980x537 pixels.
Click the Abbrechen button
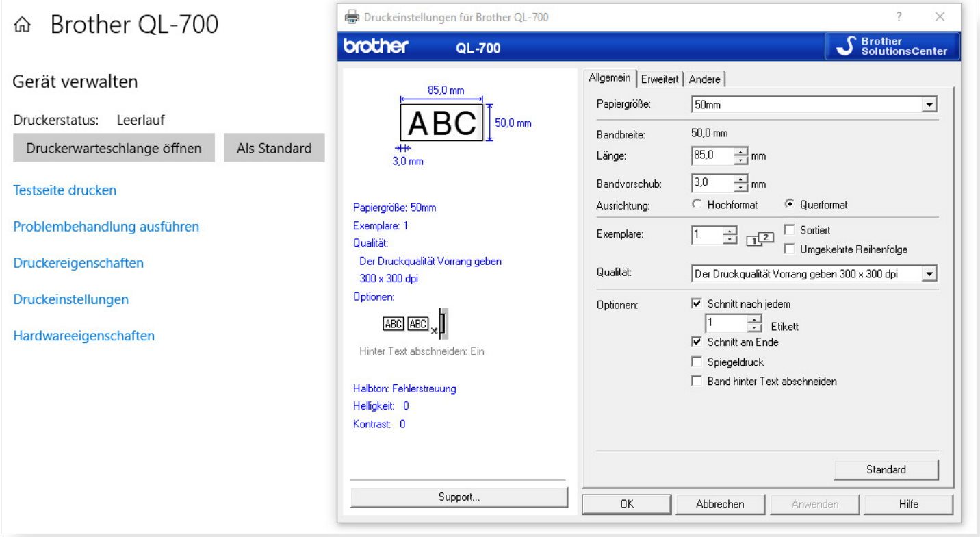720,504
